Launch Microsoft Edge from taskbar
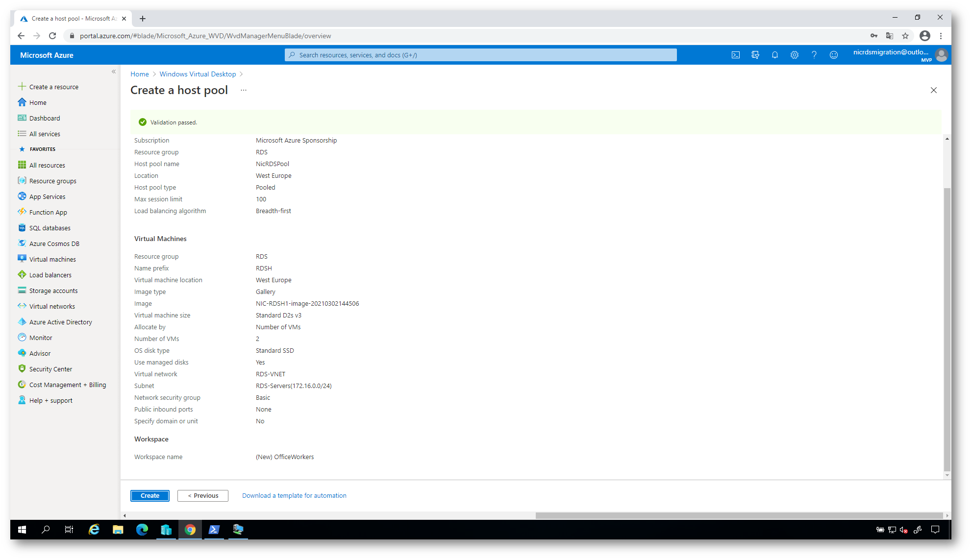972x560 pixels. tap(142, 530)
